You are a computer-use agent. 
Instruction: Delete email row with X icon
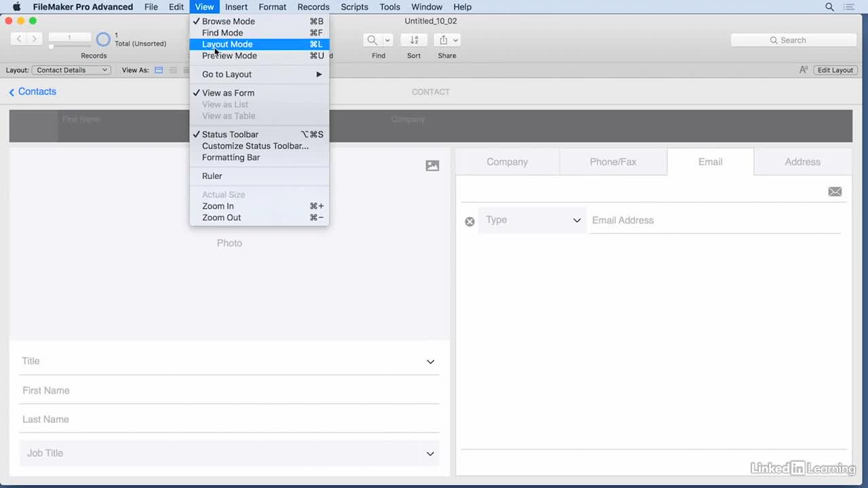click(469, 221)
